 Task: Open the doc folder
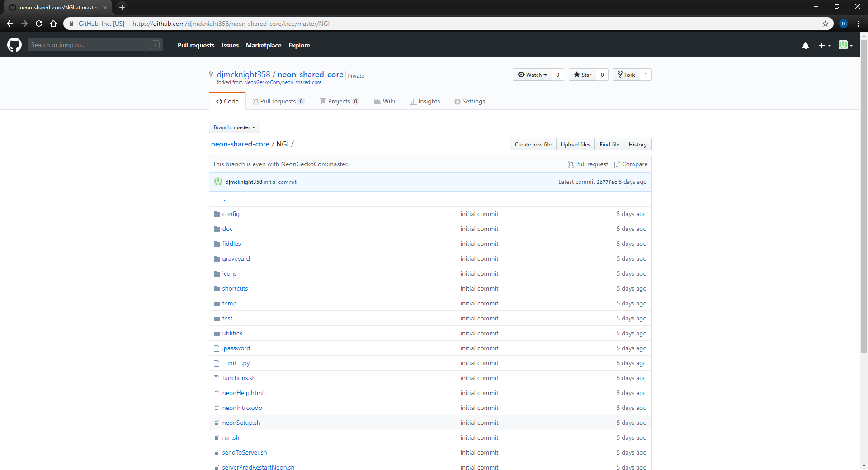(227, 229)
